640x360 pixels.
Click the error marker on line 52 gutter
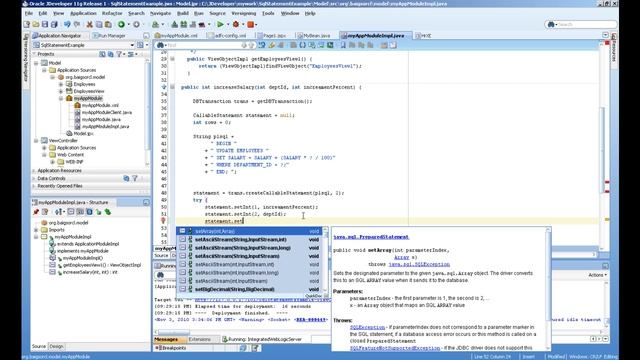coord(163,221)
